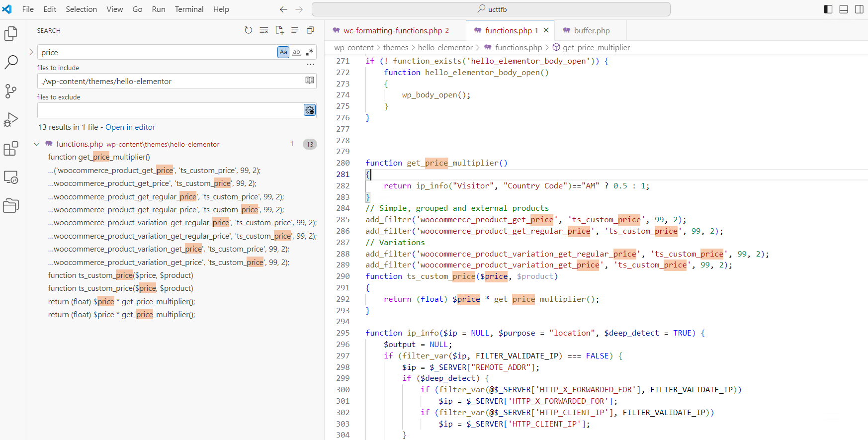The image size is (868, 440).
Task: Open the Extensions view
Action: click(11, 149)
